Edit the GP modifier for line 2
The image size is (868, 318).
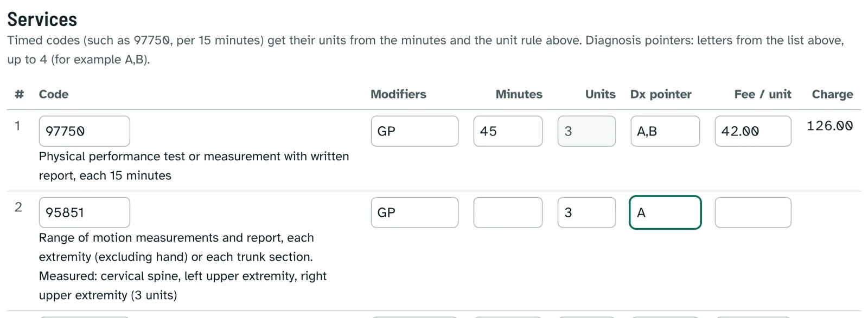point(414,212)
